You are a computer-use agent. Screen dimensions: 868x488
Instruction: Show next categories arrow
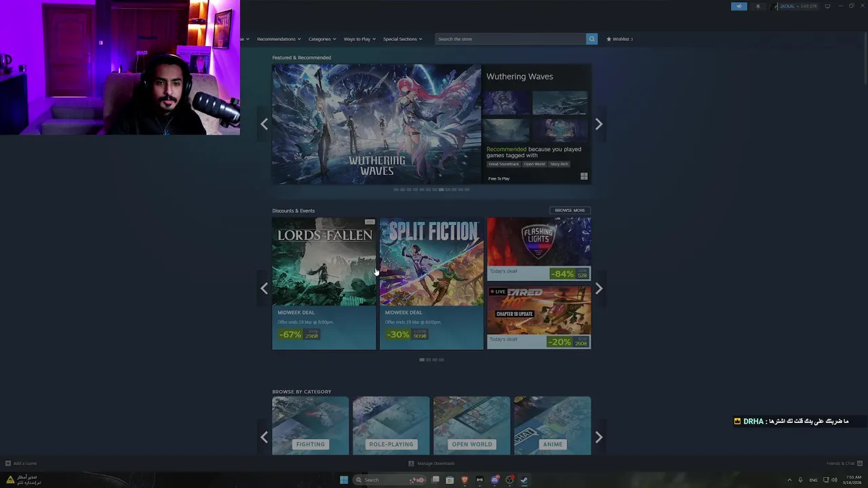tap(599, 437)
